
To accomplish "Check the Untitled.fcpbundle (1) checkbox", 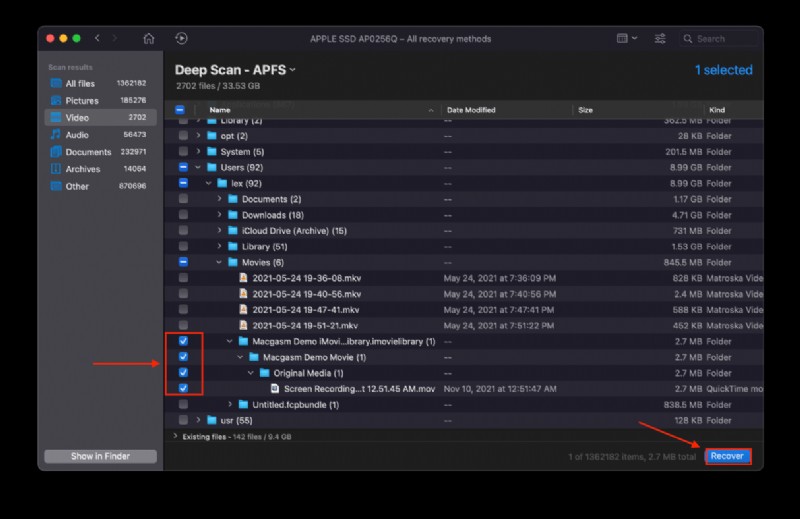I will 183,405.
